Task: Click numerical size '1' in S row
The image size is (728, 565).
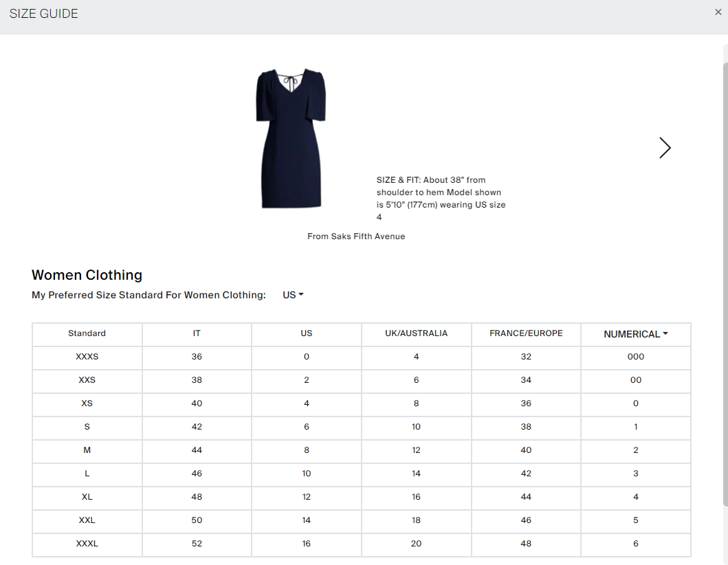Action: [x=636, y=427]
